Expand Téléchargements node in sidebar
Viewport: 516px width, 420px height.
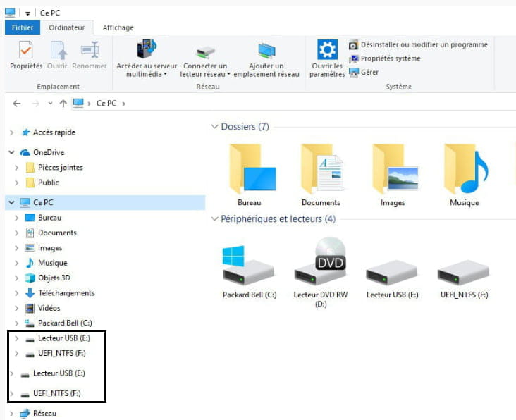(16, 293)
